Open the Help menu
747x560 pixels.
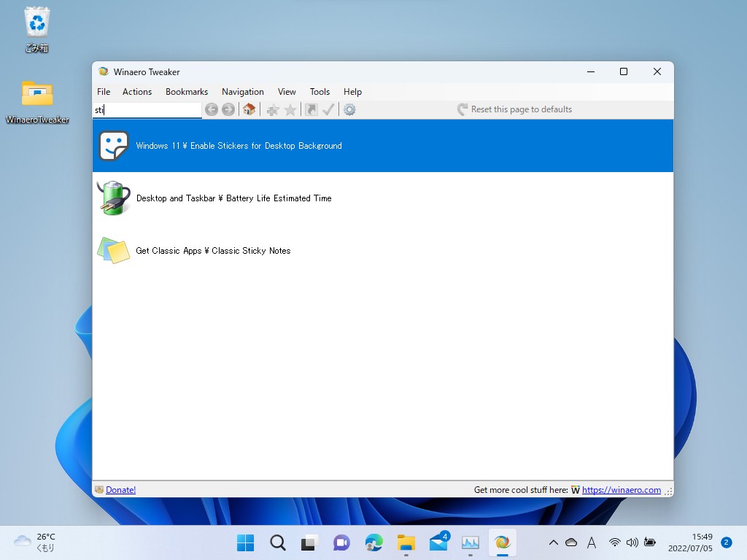(x=352, y=92)
